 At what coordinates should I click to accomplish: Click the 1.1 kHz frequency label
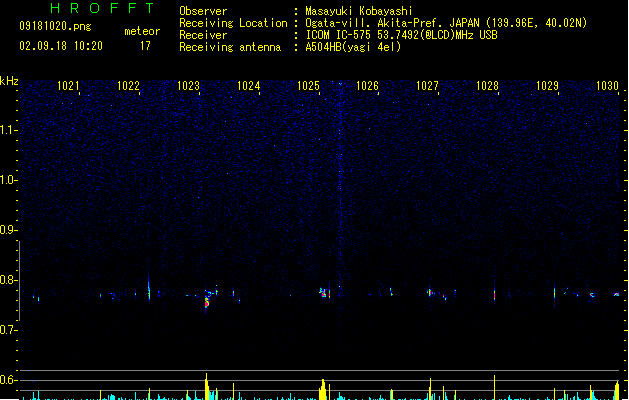coord(8,130)
